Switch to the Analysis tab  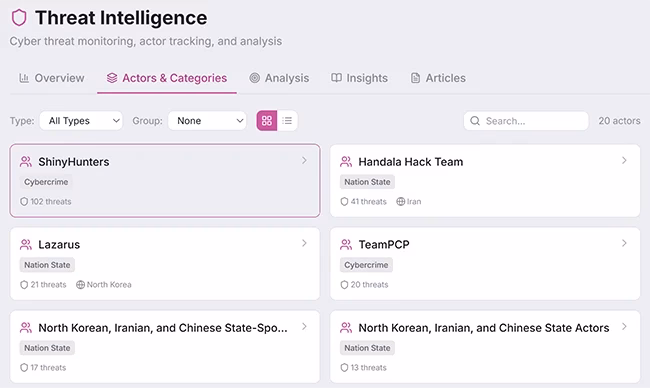[x=279, y=78]
